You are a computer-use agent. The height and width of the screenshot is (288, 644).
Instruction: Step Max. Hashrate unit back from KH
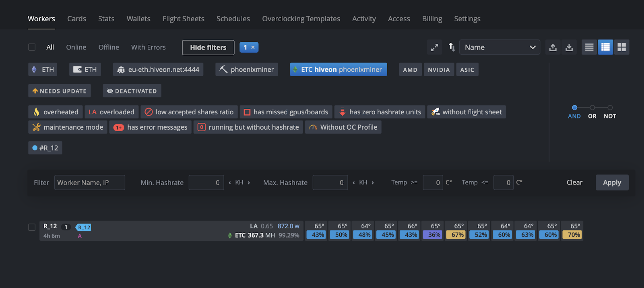click(x=354, y=183)
